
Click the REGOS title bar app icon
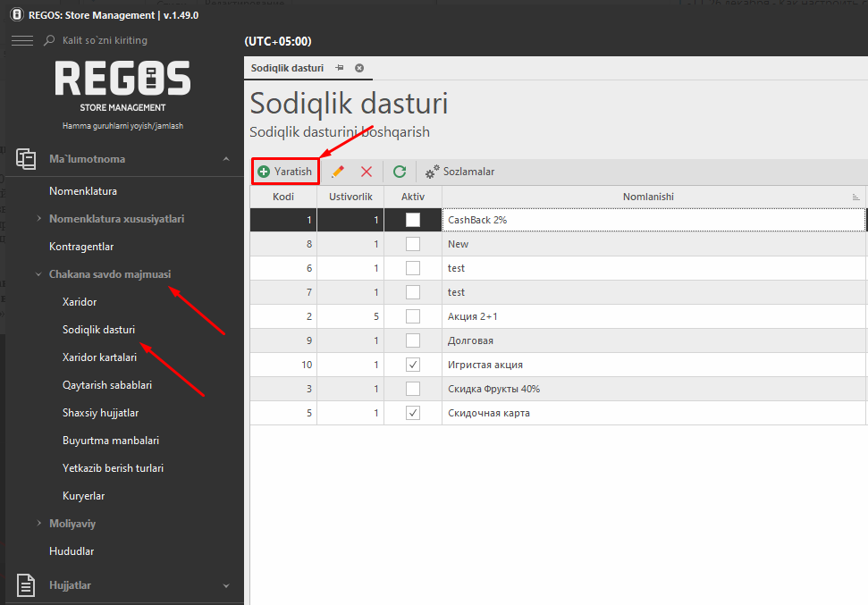(17, 15)
